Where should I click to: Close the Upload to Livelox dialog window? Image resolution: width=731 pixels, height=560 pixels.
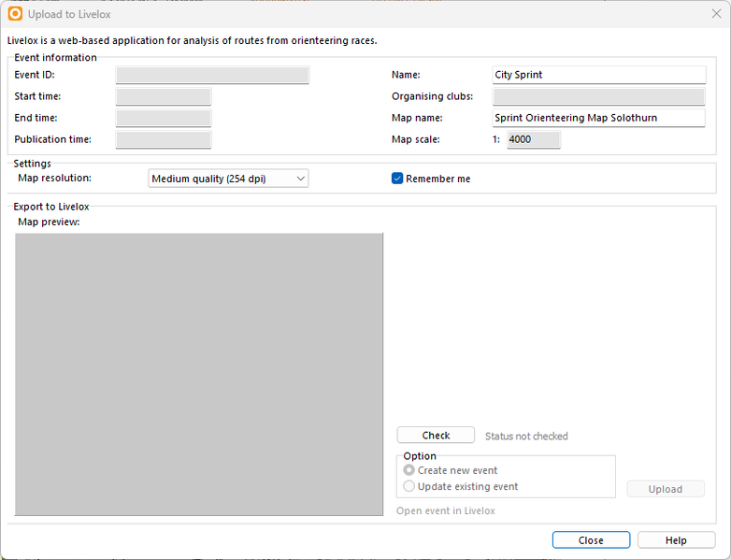[x=716, y=14]
